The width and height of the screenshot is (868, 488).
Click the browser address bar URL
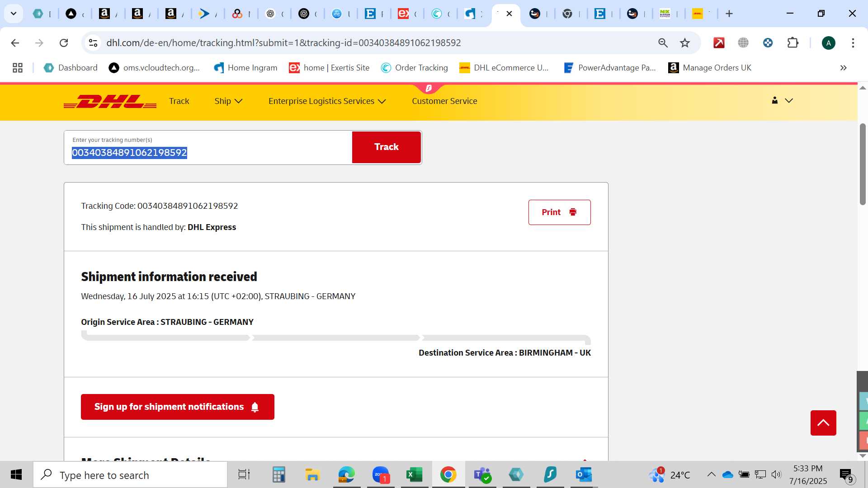coord(283,43)
